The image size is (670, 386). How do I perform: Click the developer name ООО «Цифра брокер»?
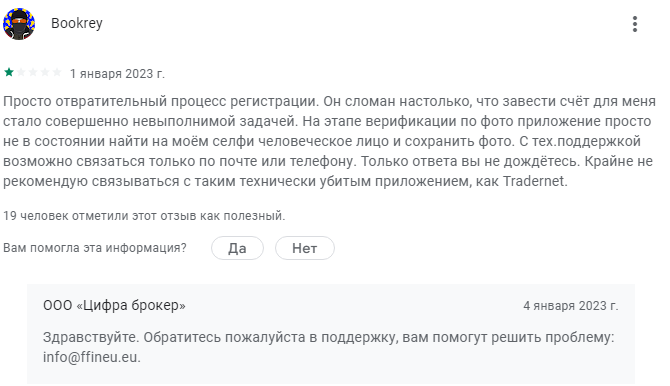(114, 306)
